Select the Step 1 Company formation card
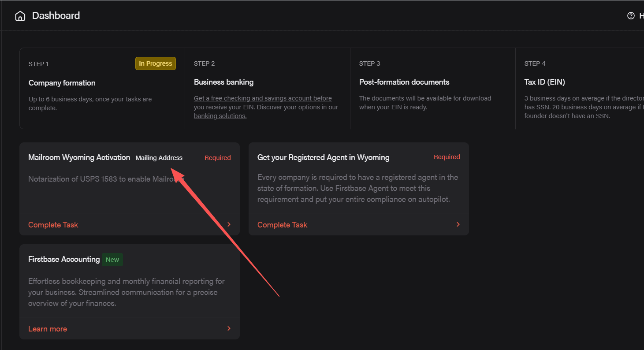Viewport: 644px width, 350px height. 102,88
